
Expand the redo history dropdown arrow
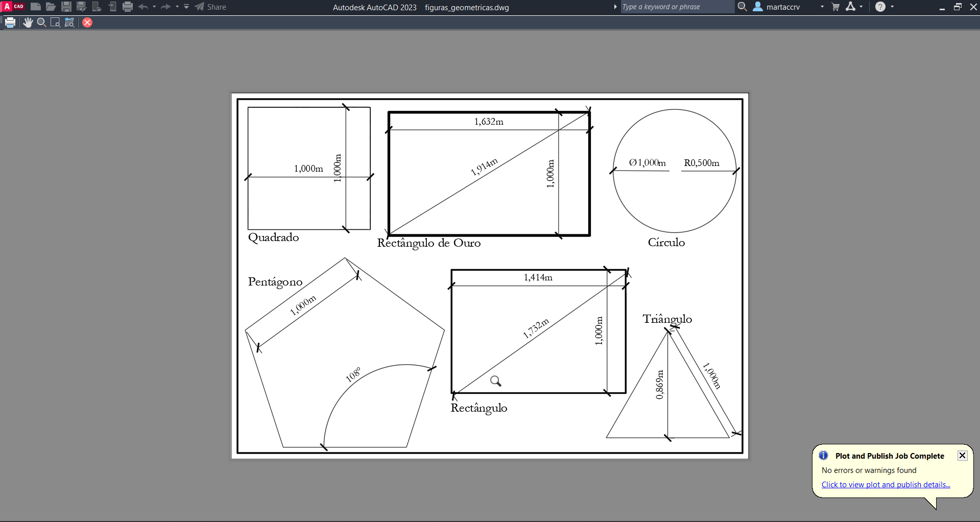click(x=177, y=7)
